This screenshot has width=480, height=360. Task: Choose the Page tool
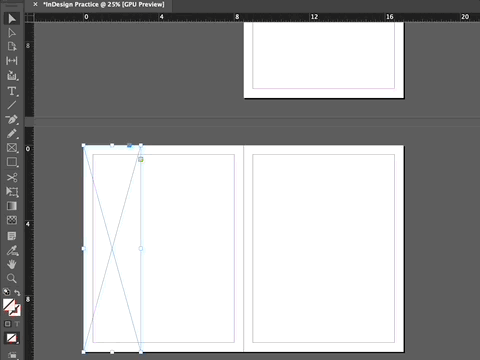pos(12,47)
